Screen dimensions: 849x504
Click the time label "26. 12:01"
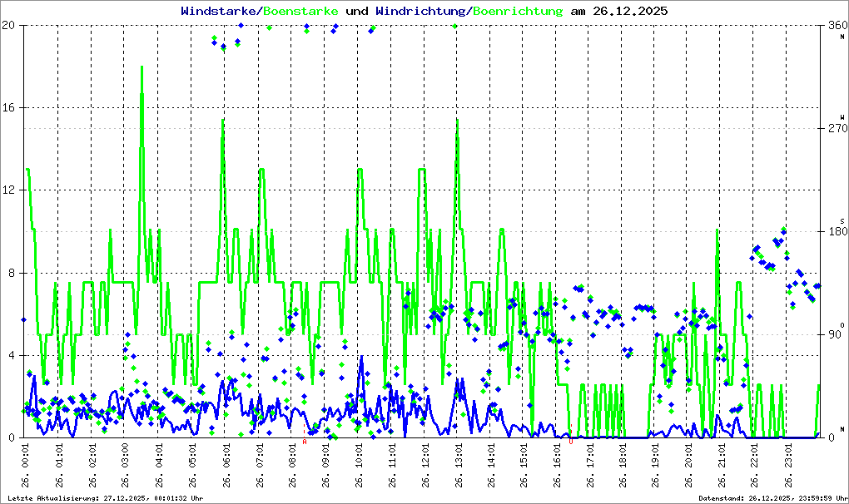click(425, 466)
